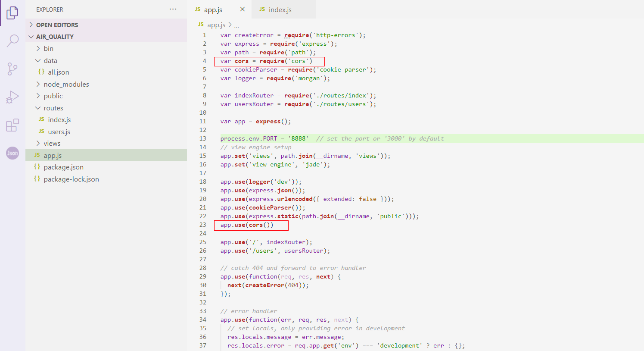Click the process.env.PORT = '8888' line
Viewport: 644px width, 351px height.
pos(264,138)
